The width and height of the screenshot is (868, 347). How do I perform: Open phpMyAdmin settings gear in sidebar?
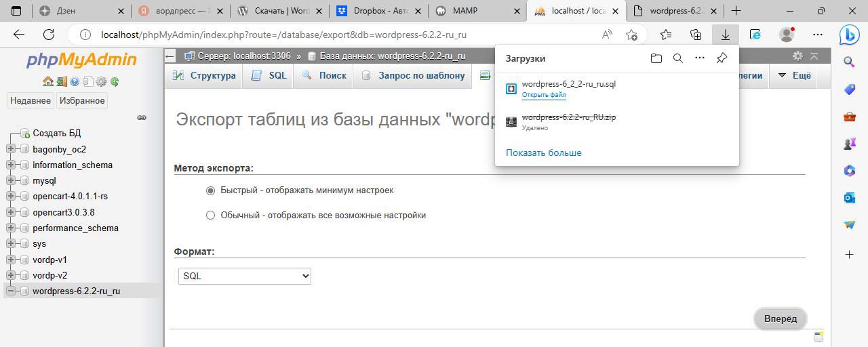pyautogui.click(x=101, y=81)
